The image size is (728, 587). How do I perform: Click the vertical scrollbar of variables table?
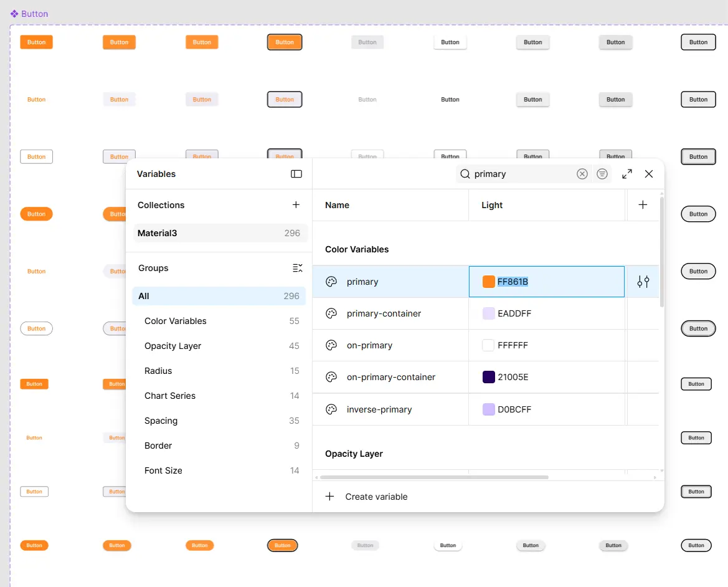coord(661,252)
